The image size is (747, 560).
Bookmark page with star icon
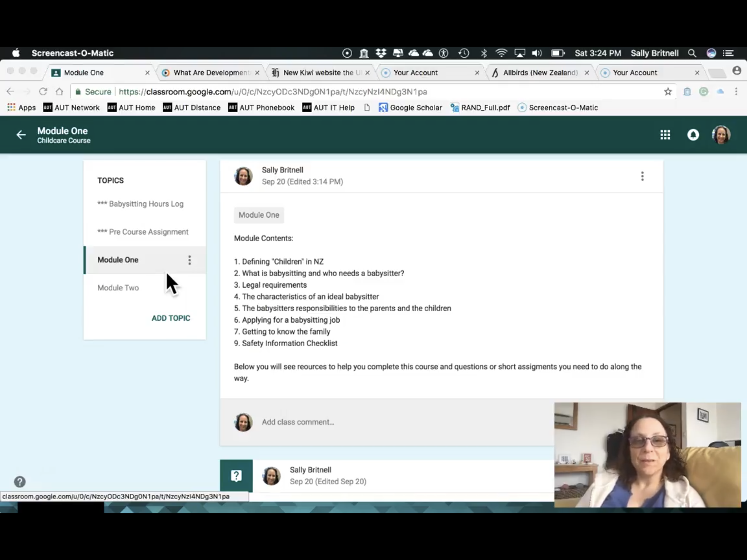[x=668, y=92]
